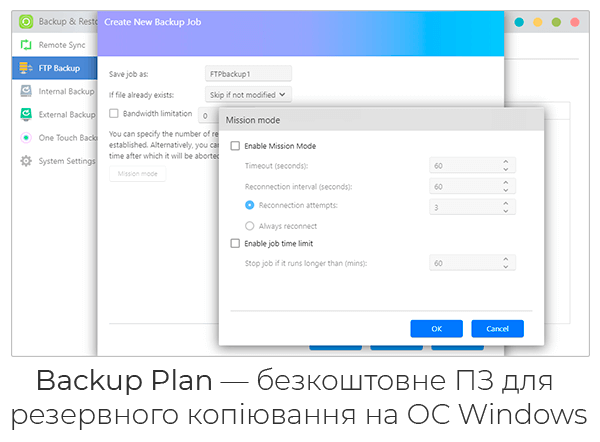Open One Touch Backup section
Image resolution: width=600 pixels, height=442 pixels.
[x=54, y=137]
